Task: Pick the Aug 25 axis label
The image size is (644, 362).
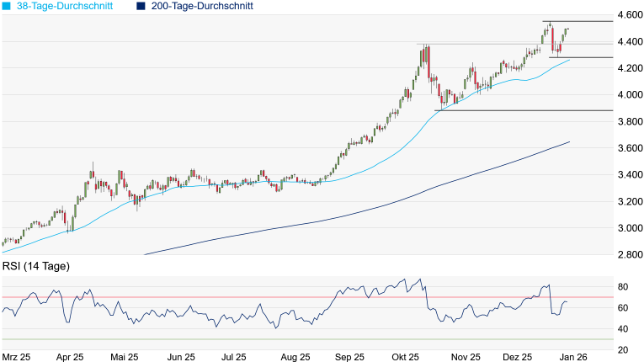Action: pos(295,357)
